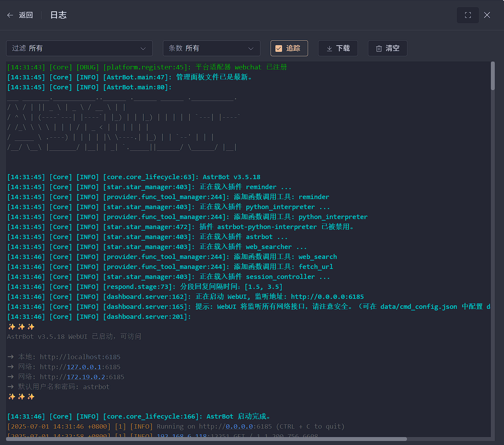This screenshot has width=504, height=445.
Task: Click the '正在载入插件 web_searcher' log line
Action: coord(157,247)
